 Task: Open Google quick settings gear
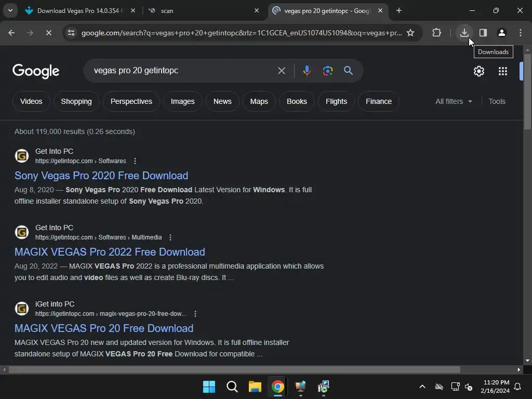tap(479, 71)
